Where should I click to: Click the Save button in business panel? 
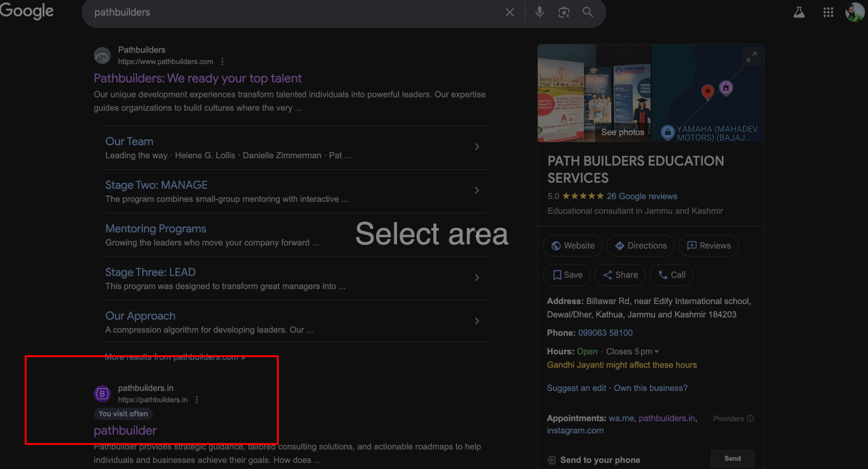click(x=567, y=275)
